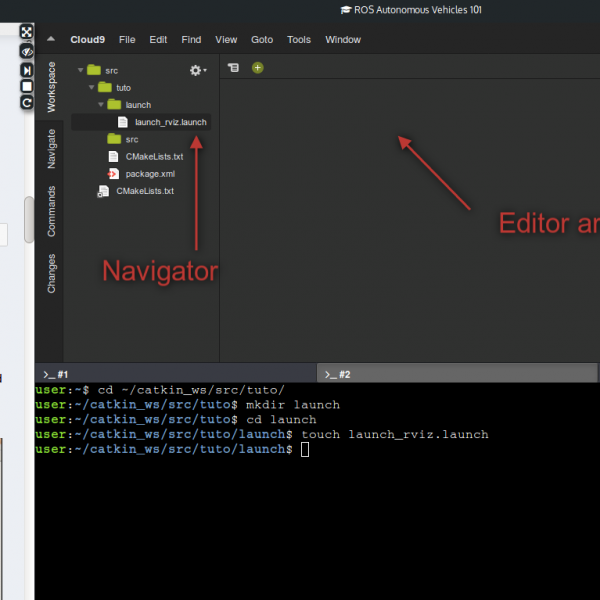Toggle the eye visibility icon
This screenshot has height=600, width=600.
pyautogui.click(x=26, y=51)
